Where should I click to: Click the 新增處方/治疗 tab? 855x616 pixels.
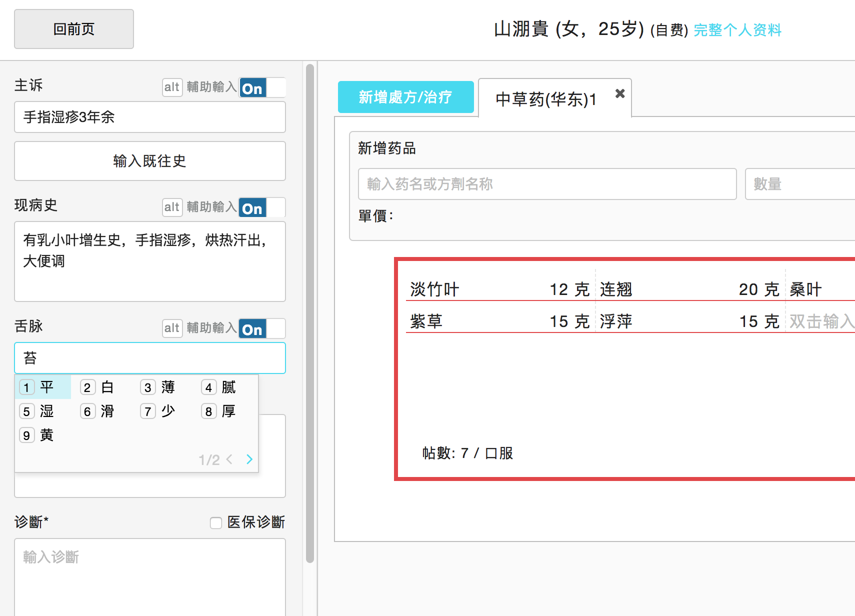405,97
